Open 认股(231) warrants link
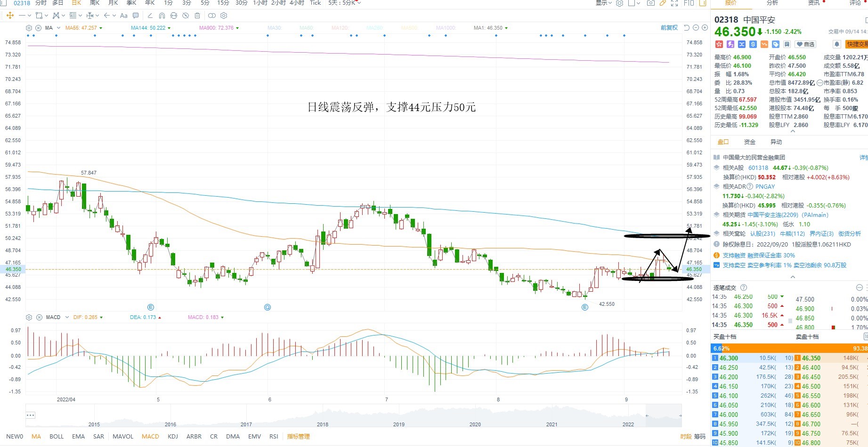The image size is (868, 447). [763, 234]
